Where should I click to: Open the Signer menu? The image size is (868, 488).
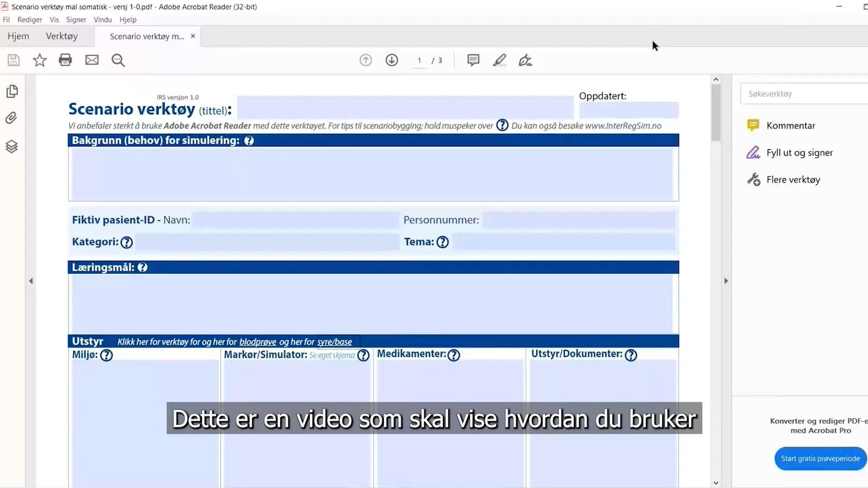76,19
